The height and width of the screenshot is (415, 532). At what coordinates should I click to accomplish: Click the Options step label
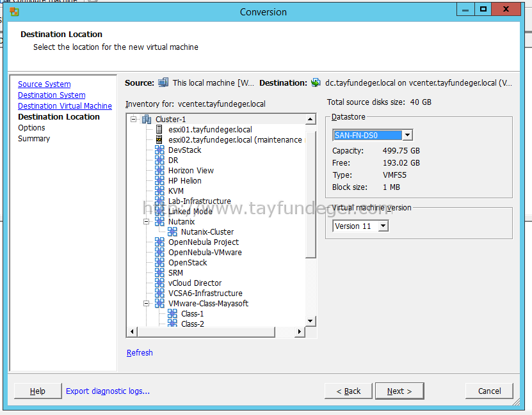pos(31,127)
